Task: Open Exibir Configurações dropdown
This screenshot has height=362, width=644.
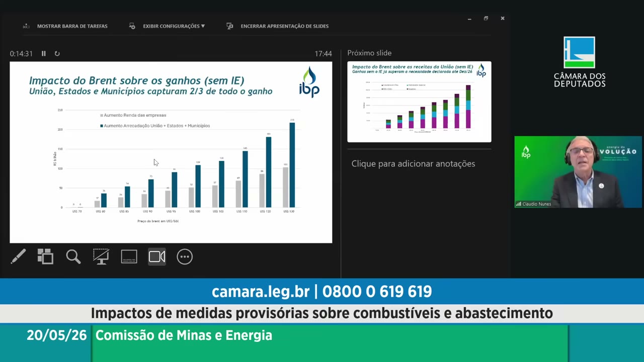Action: click(x=174, y=26)
